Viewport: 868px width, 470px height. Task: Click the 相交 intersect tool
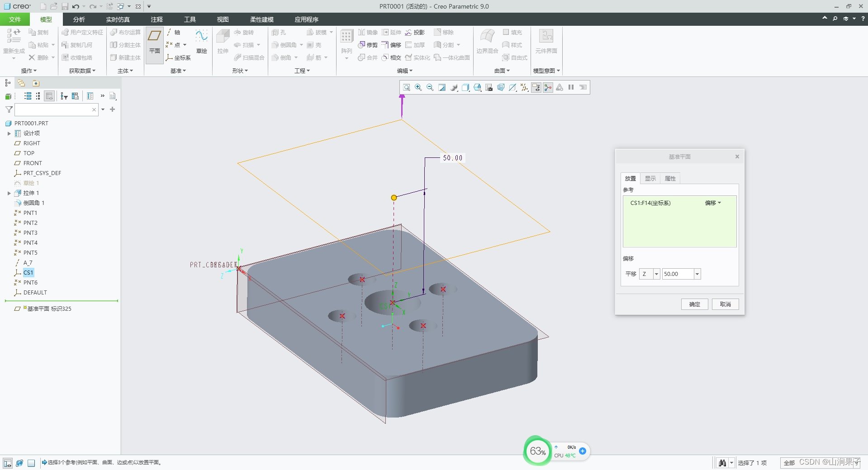click(391, 57)
